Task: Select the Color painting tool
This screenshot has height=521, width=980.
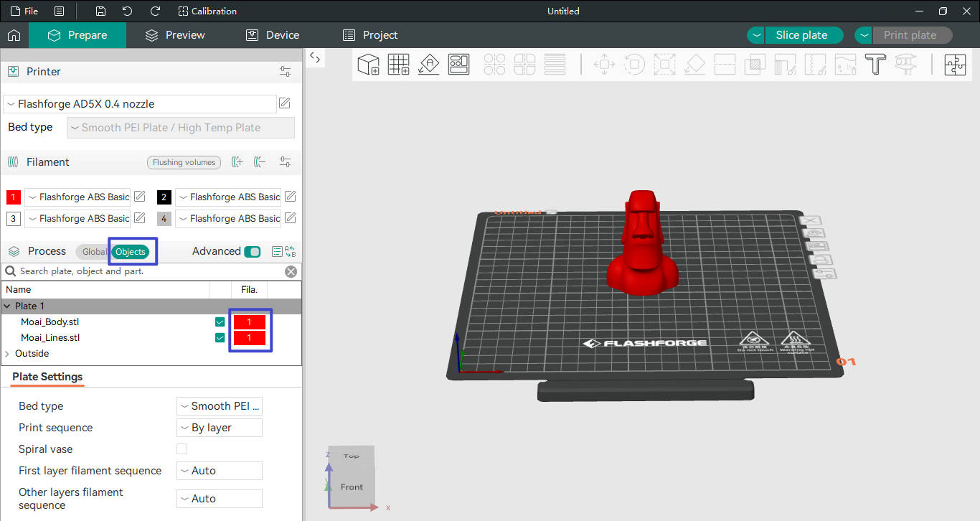Action: pos(846,65)
